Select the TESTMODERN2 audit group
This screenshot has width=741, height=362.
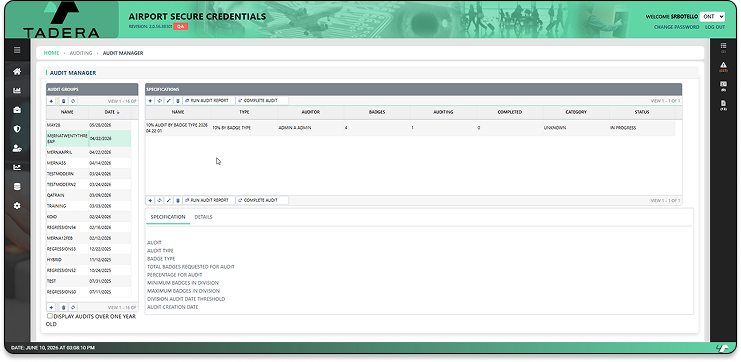pyautogui.click(x=88, y=185)
